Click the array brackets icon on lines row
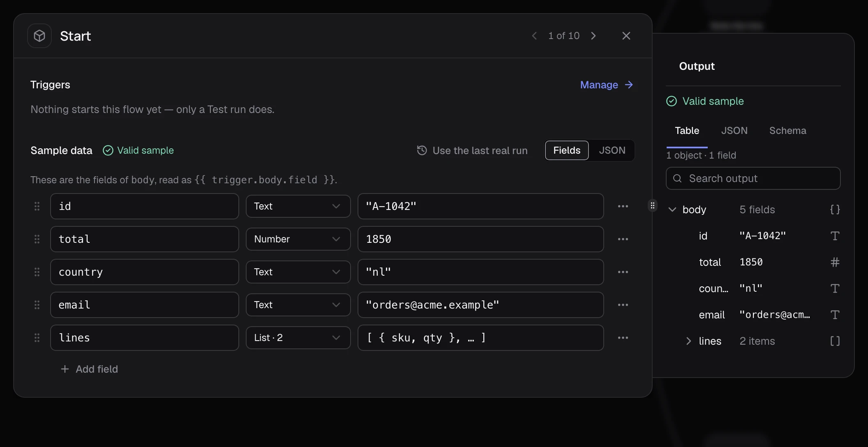This screenshot has height=447, width=868. [835, 341]
